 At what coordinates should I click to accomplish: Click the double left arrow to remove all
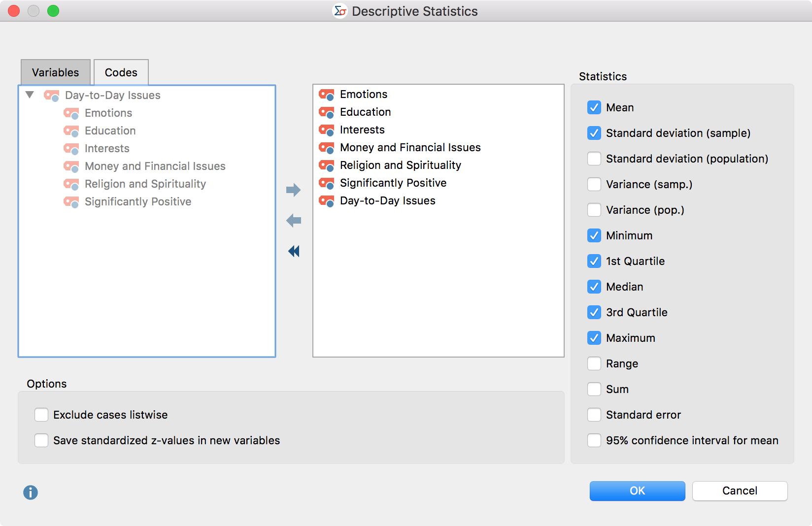(x=294, y=251)
